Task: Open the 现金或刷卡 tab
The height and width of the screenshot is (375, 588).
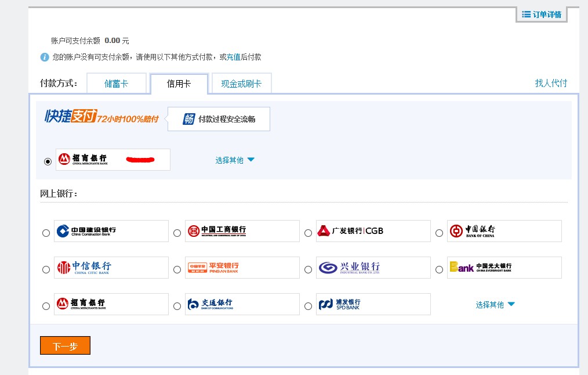Action: click(241, 84)
